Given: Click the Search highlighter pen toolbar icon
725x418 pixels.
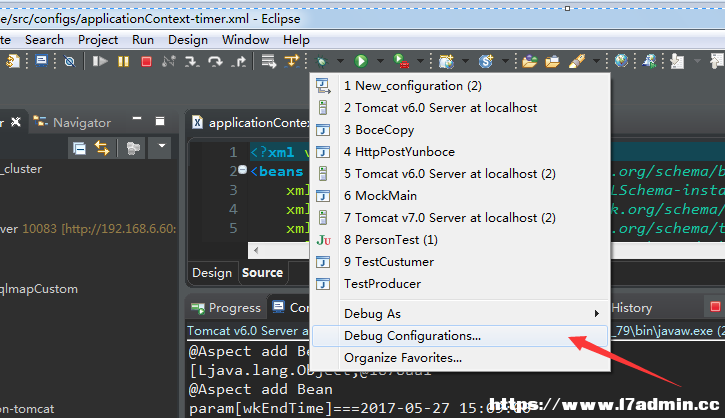Looking at the screenshot, I should pyautogui.click(x=577, y=61).
